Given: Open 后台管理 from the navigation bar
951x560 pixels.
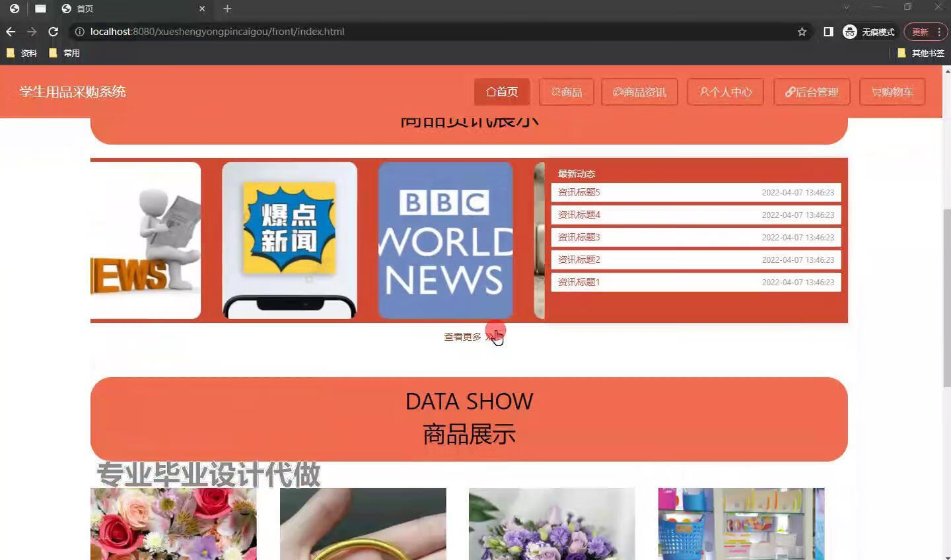Looking at the screenshot, I should (x=812, y=92).
